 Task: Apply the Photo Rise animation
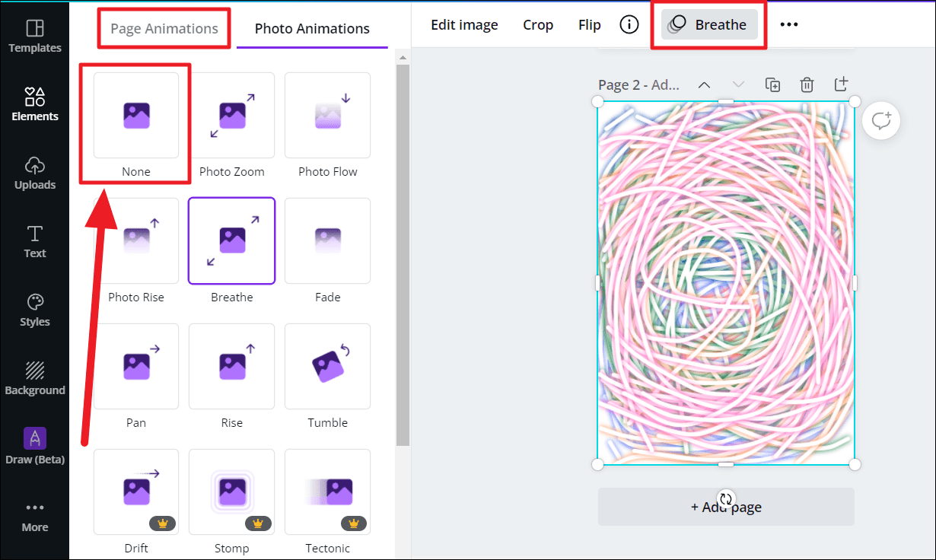click(136, 240)
